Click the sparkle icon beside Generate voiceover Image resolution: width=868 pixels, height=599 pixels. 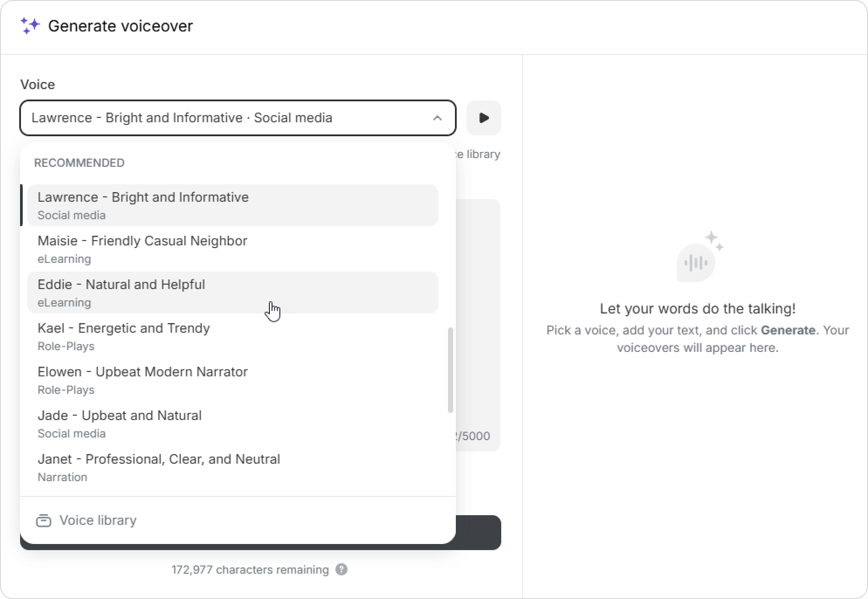pos(30,26)
